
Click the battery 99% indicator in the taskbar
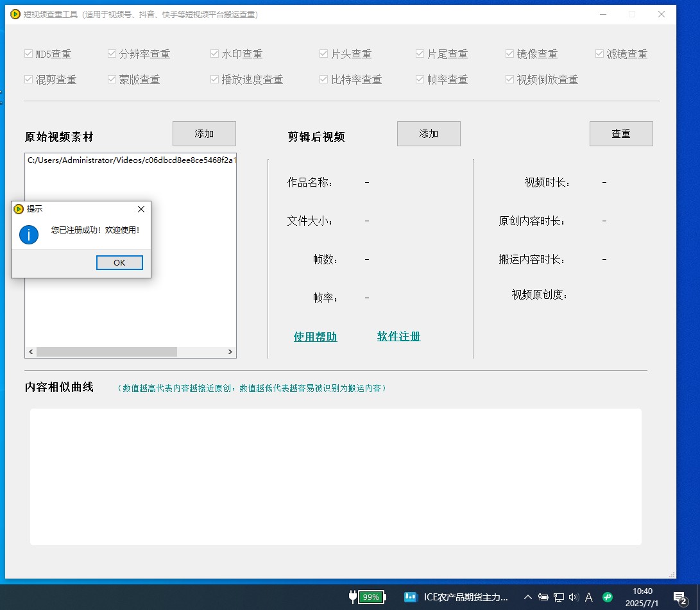[368, 597]
